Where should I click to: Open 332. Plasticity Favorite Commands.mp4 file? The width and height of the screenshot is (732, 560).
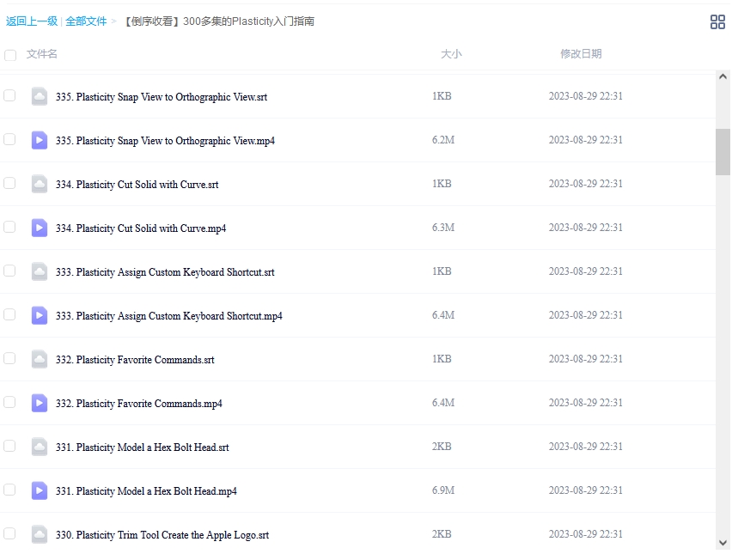coord(138,404)
